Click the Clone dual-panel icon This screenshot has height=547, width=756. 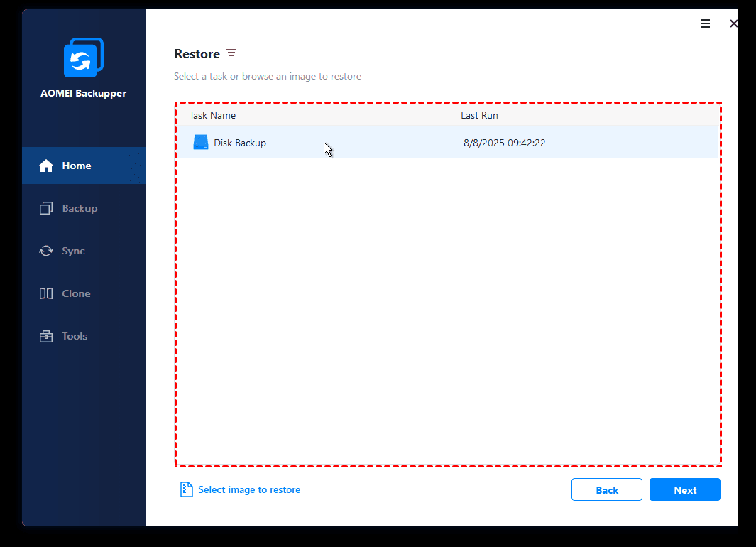click(46, 293)
